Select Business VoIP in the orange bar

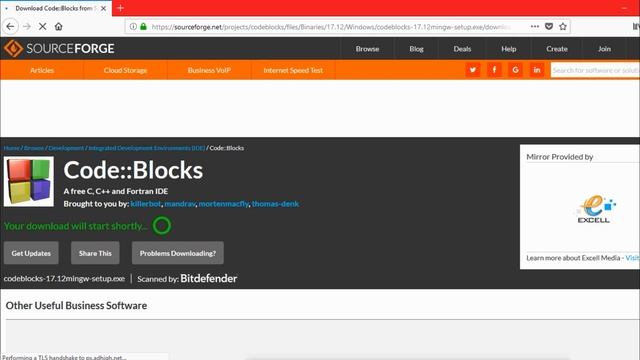pos(209,70)
